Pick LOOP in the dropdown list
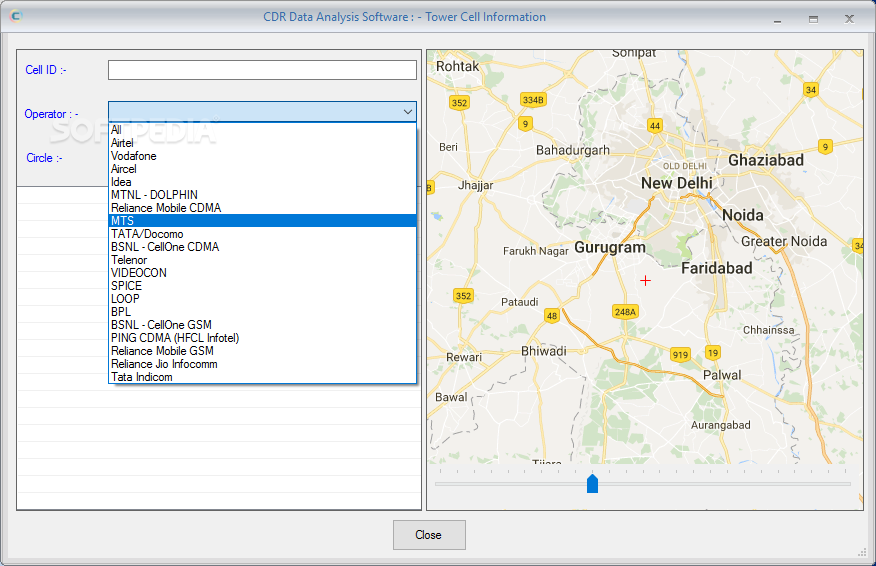This screenshot has height=566, width=876. 262,299
